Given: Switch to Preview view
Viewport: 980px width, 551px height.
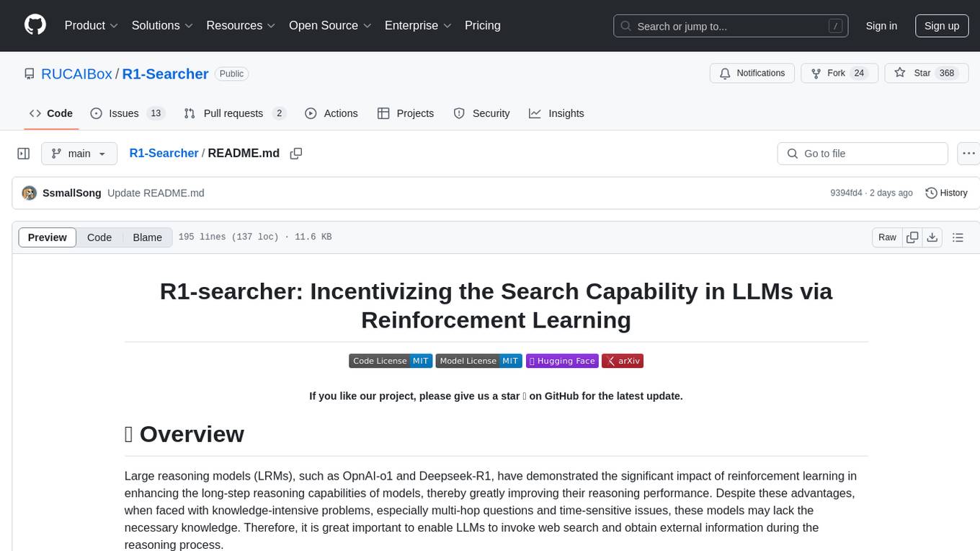Looking at the screenshot, I should (x=48, y=237).
